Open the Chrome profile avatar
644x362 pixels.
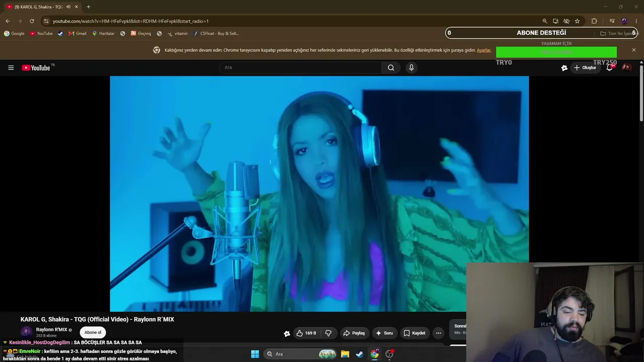point(624,21)
